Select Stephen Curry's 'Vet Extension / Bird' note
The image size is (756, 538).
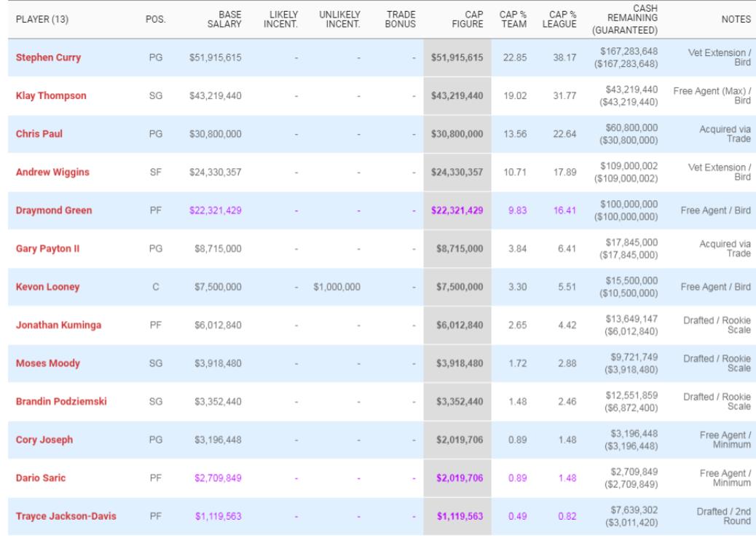click(x=720, y=58)
